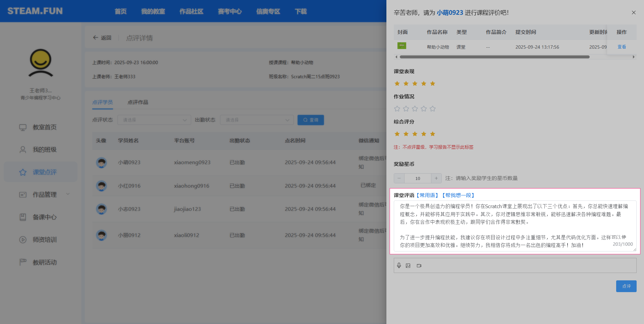Set 综合评分 rating to two stars

tap(406, 134)
